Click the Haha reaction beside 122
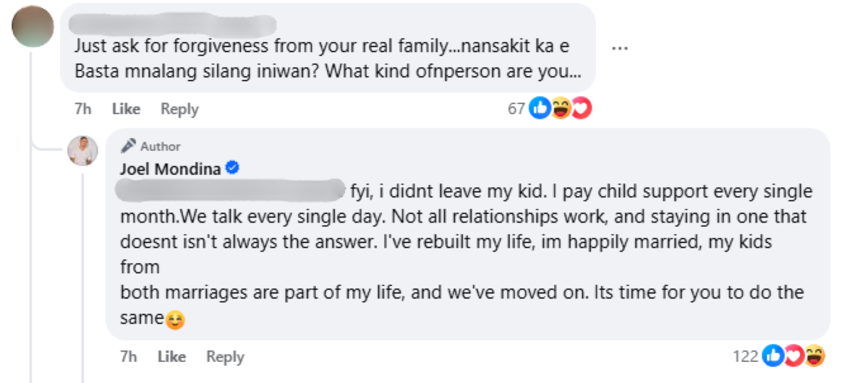 [814, 356]
